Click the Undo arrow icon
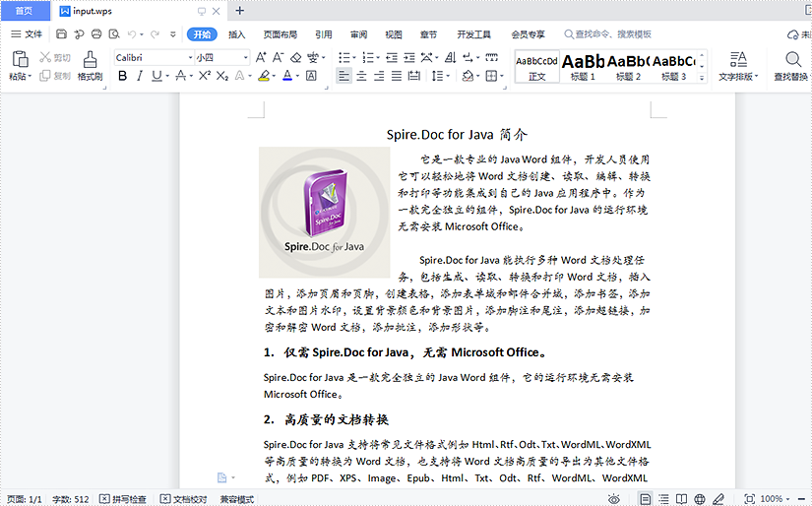Image resolution: width=812 pixels, height=506 pixels. (132, 34)
